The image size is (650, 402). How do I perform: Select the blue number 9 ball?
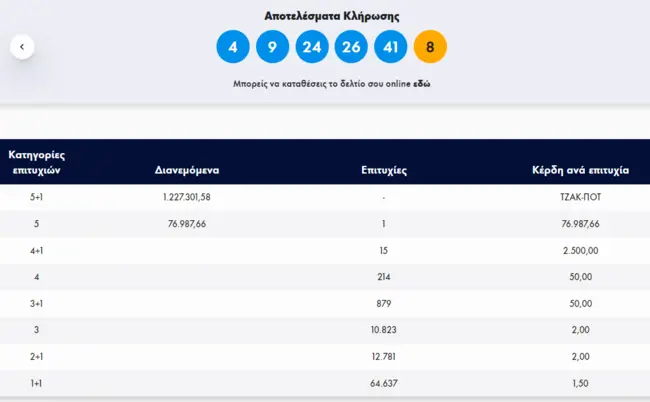pos(272,47)
